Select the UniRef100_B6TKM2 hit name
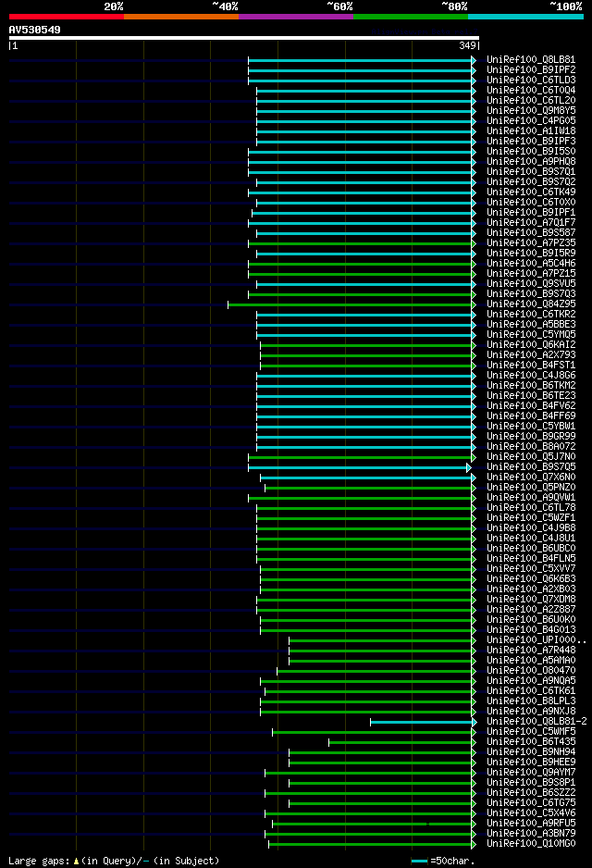 click(x=531, y=385)
